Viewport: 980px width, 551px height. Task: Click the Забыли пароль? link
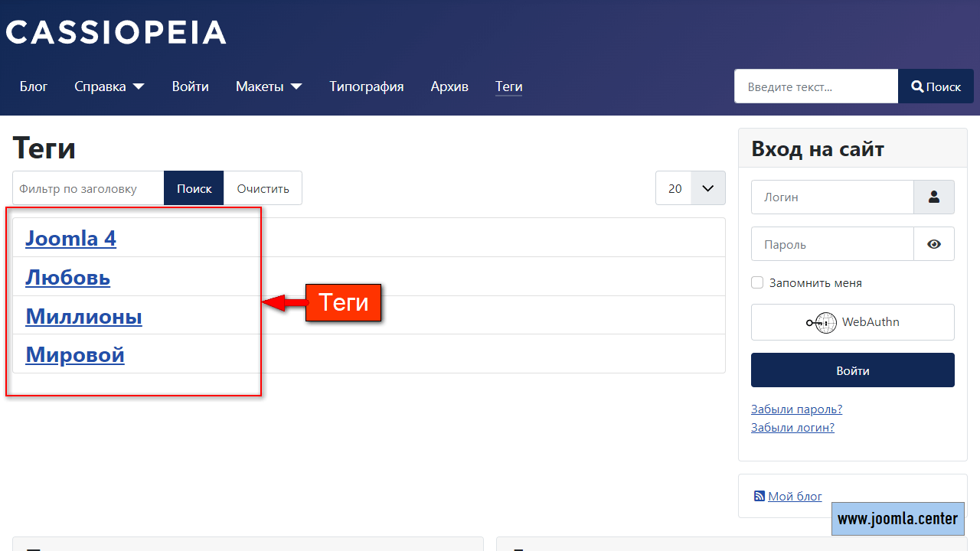coord(796,409)
